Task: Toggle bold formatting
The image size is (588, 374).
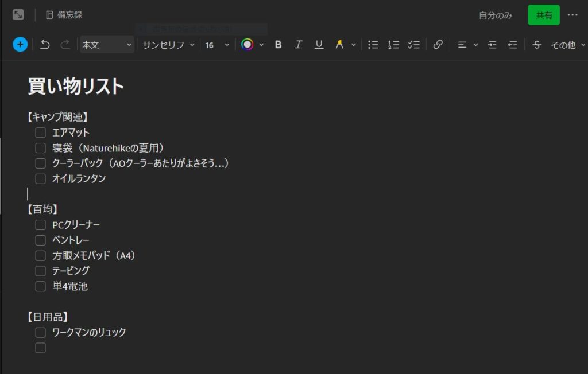Action: tap(278, 45)
